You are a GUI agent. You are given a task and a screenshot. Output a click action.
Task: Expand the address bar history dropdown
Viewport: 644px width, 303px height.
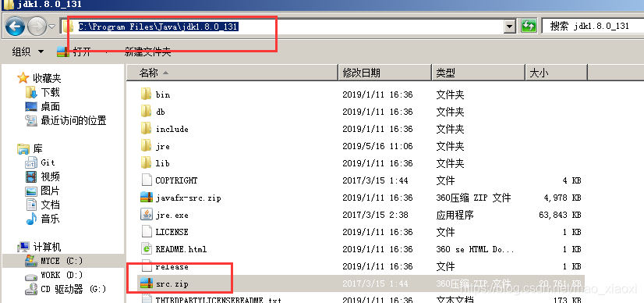510,27
